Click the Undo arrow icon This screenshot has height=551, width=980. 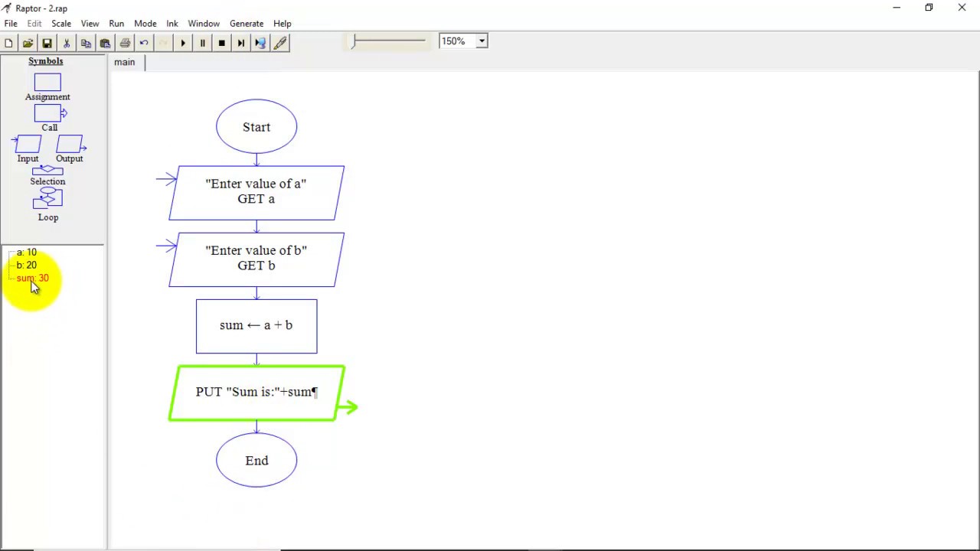(x=144, y=43)
